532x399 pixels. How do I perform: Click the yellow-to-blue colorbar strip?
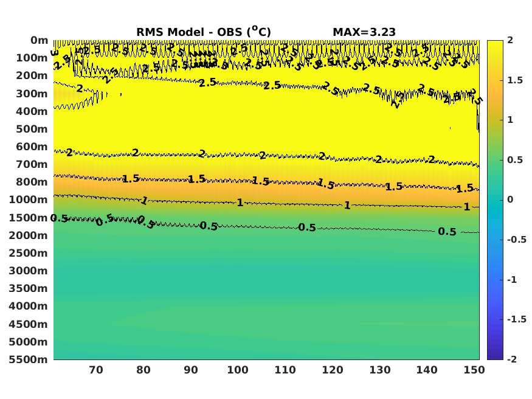point(495,200)
